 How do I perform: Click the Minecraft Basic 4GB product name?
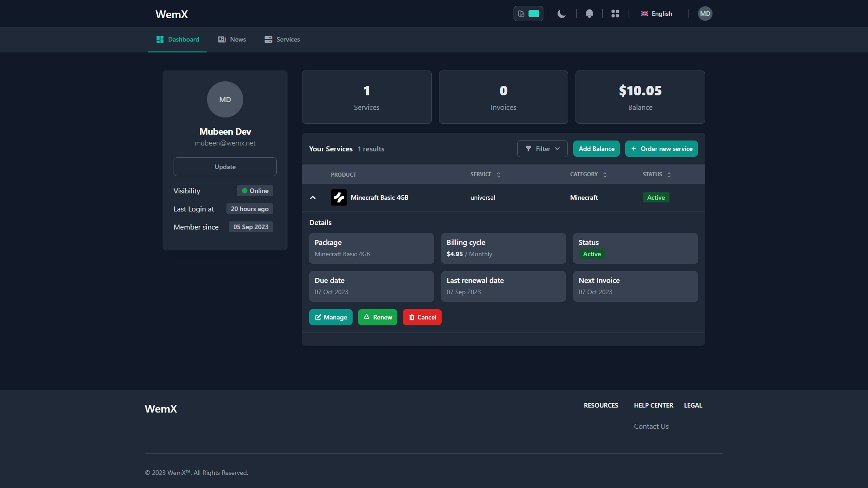pos(380,197)
